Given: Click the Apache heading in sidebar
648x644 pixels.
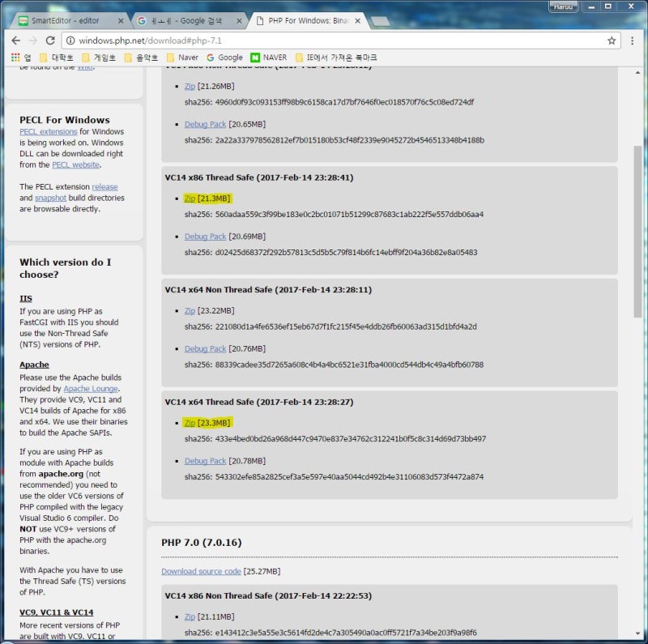Looking at the screenshot, I should click(34, 365).
